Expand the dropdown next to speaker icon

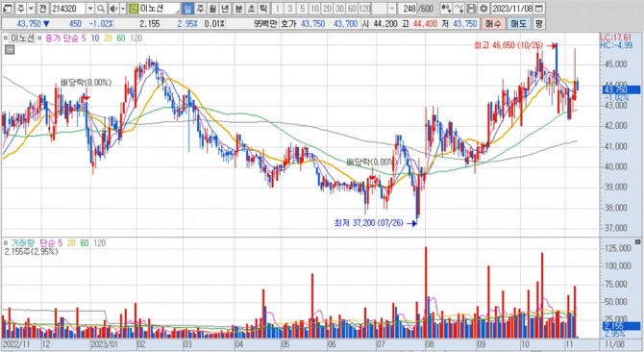click(x=122, y=9)
